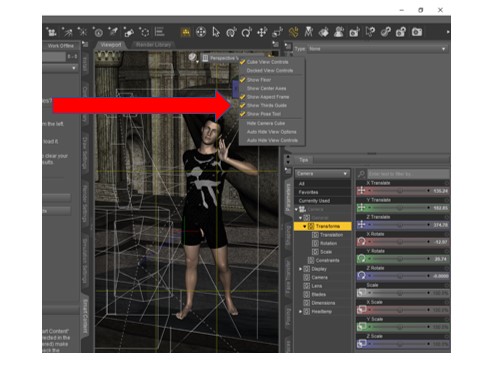Click the Z Rotate circular arrow icon
Screen dimensions: 490x385
tap(361, 276)
